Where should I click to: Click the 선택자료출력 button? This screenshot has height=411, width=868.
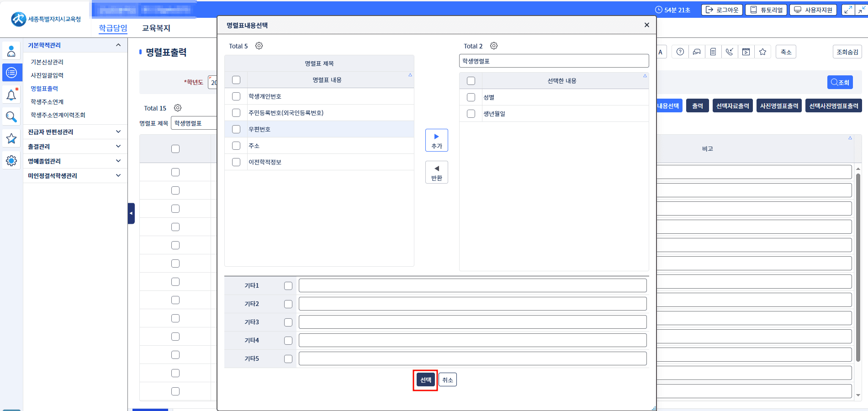tap(733, 106)
